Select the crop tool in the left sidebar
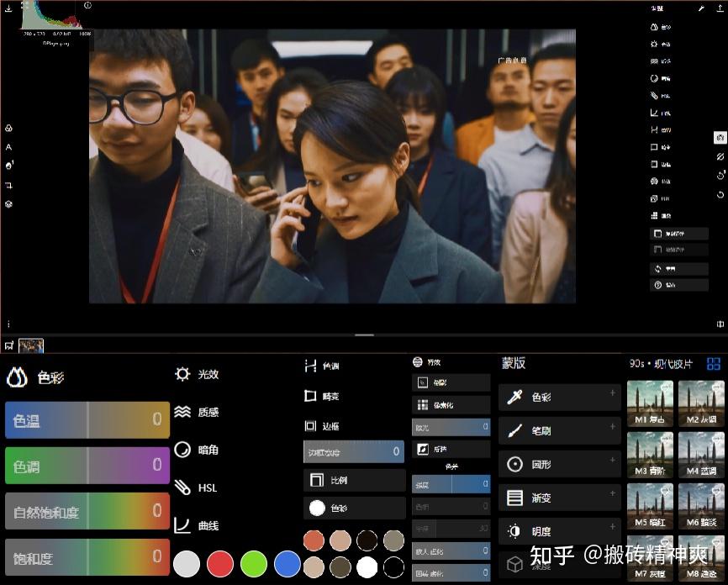 (x=8, y=185)
